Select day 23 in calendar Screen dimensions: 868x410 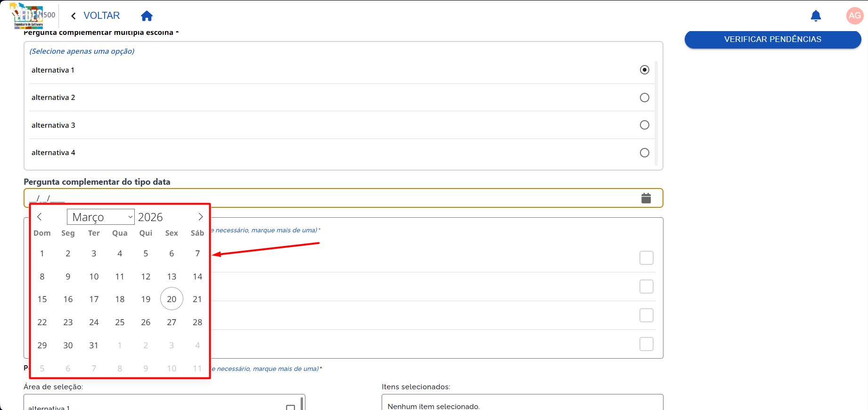point(68,322)
